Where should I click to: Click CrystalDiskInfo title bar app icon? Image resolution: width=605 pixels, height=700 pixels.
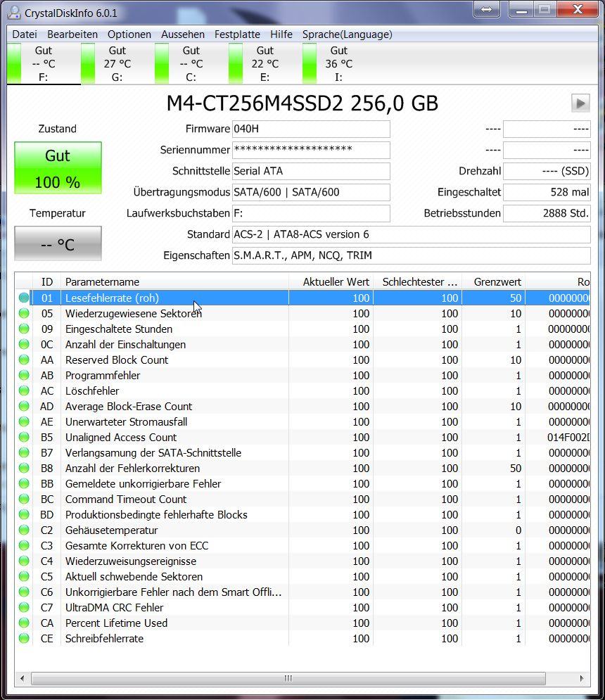[14, 13]
